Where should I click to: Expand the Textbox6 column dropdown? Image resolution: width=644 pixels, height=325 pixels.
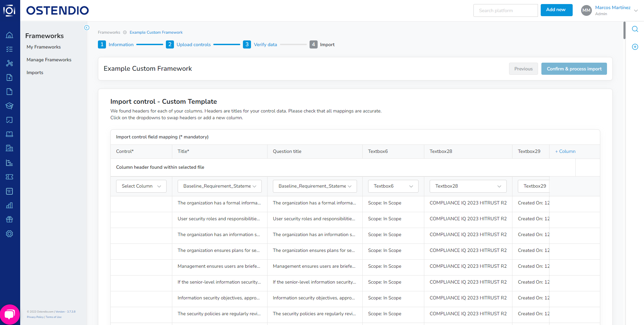pos(393,186)
